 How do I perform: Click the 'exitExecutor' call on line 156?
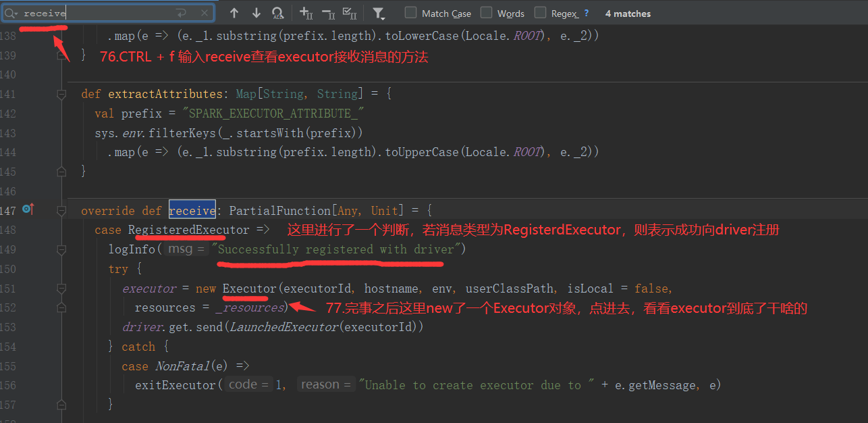175,385
